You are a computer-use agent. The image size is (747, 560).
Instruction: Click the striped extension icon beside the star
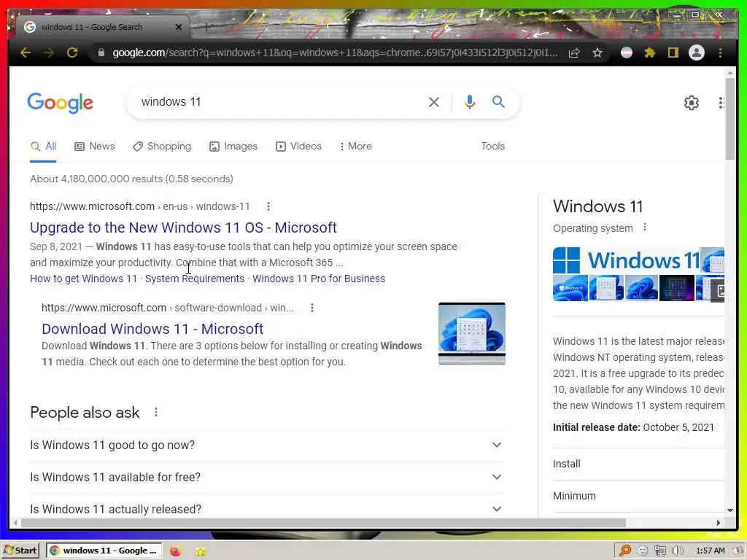[627, 52]
